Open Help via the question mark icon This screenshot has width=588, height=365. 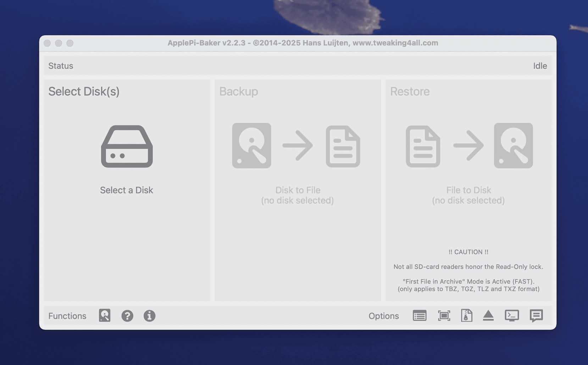click(127, 316)
